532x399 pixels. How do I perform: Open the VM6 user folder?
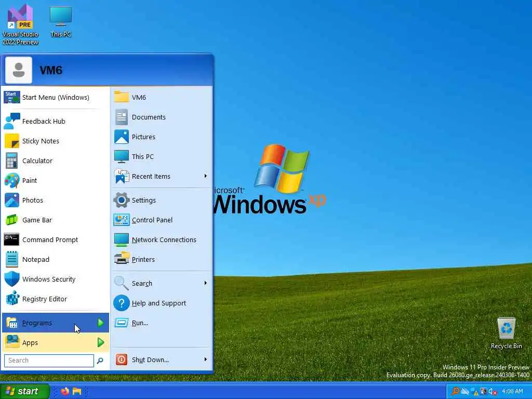[x=162, y=97]
